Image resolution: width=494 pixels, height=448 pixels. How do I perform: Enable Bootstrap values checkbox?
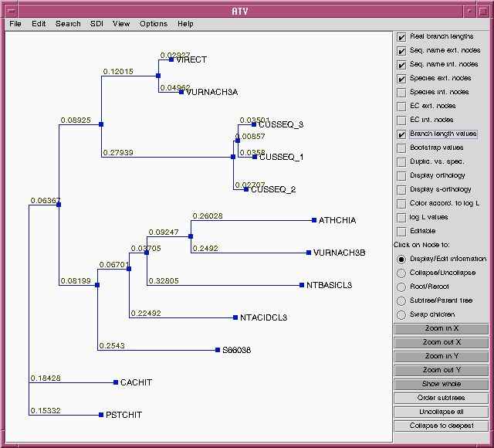[x=401, y=148]
